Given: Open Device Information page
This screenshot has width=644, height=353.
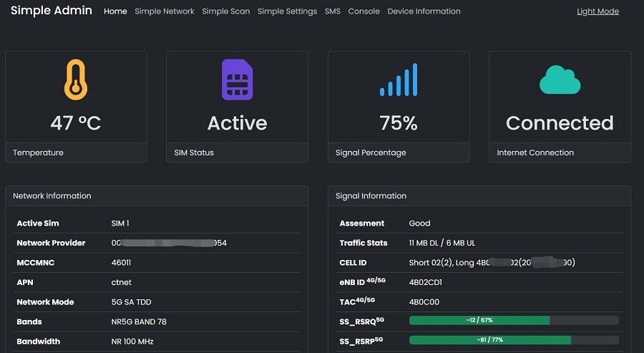Looking at the screenshot, I should click(424, 11).
